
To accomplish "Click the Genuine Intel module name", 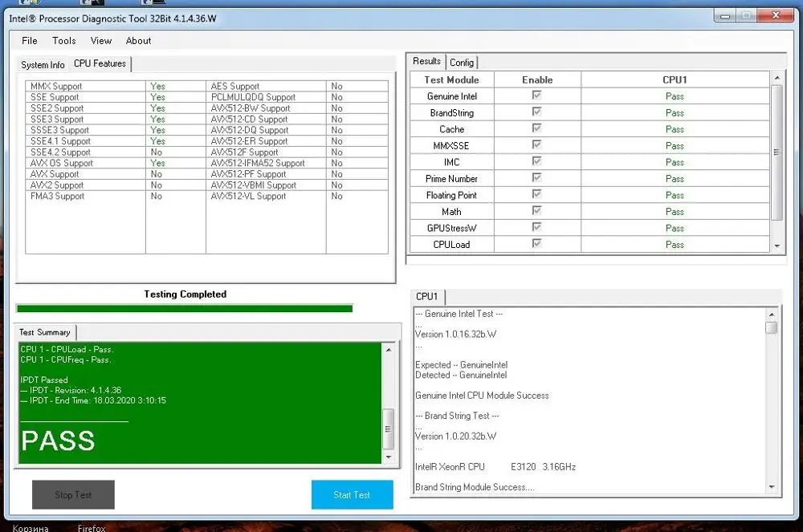I will (x=451, y=96).
